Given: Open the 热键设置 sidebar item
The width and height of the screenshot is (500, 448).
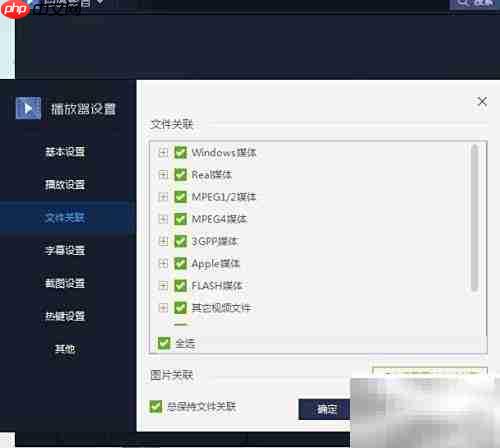Looking at the screenshot, I should [x=65, y=316].
